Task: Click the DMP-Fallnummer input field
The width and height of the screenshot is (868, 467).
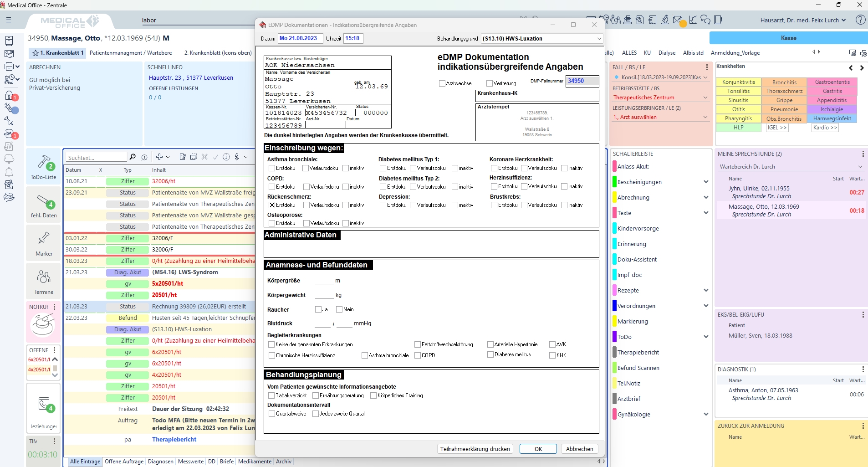Action: tap(582, 81)
